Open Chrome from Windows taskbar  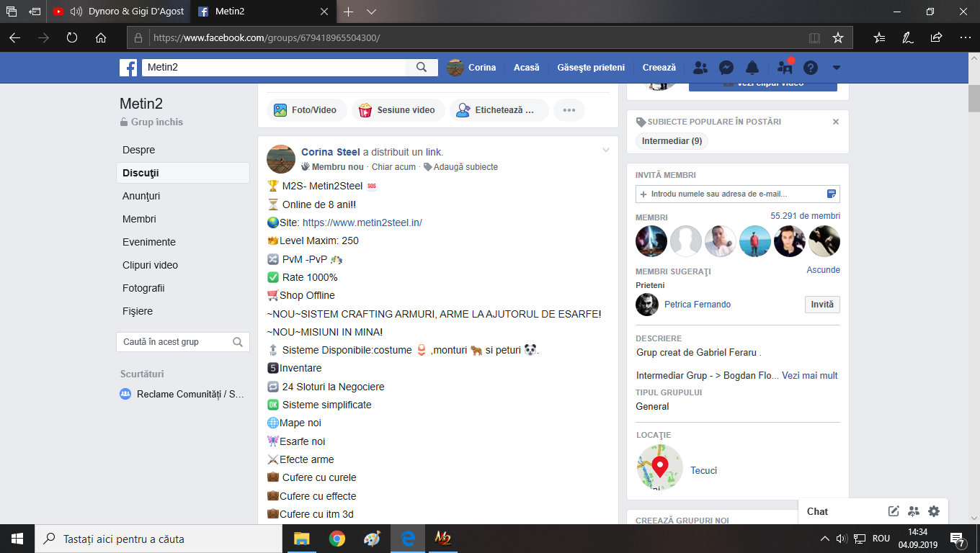pyautogui.click(x=337, y=539)
